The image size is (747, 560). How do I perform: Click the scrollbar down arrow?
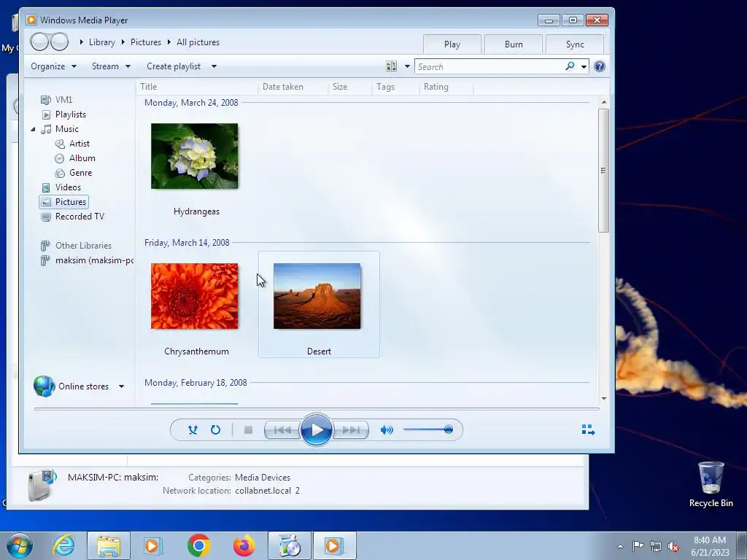click(x=604, y=399)
